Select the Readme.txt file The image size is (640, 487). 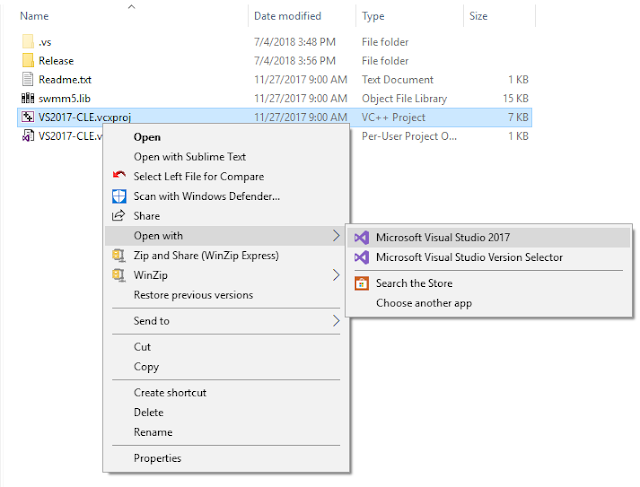[x=64, y=79]
